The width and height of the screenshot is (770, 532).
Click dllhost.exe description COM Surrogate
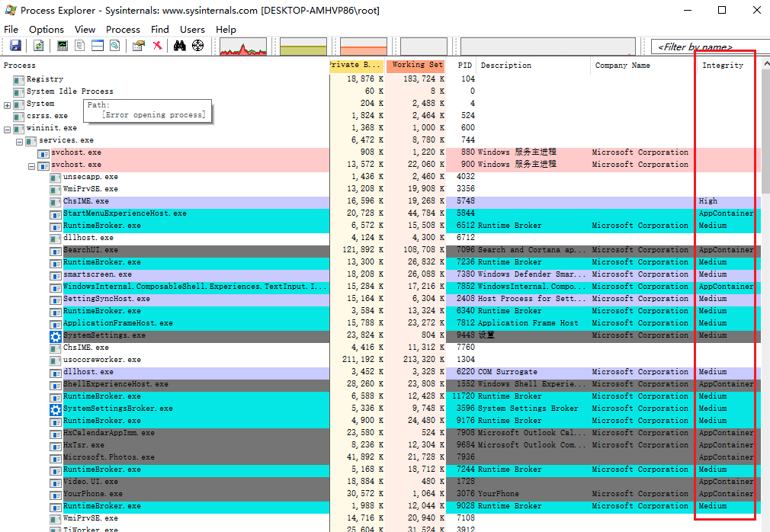click(507, 372)
